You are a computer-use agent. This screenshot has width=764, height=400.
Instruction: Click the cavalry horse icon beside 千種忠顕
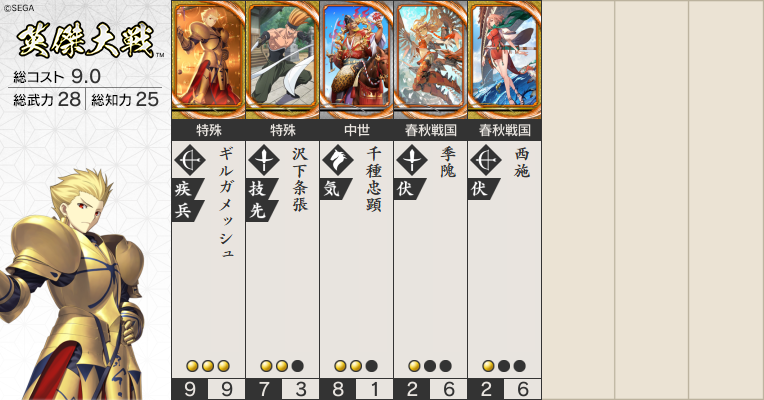(338, 160)
